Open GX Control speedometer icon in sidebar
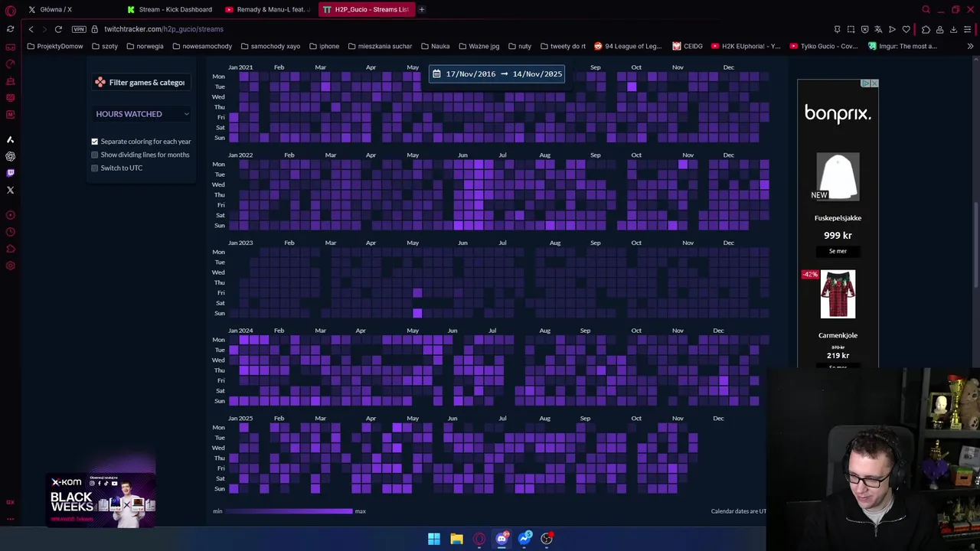This screenshot has width=980, height=551. coord(10,64)
